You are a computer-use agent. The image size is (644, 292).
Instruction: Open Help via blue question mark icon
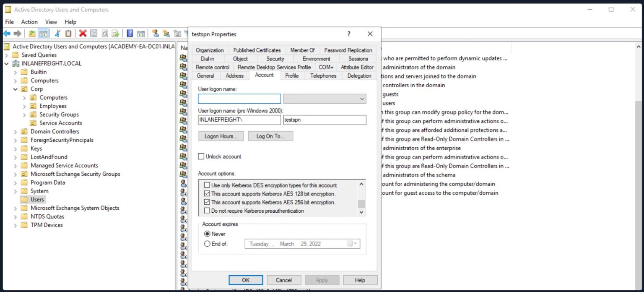pos(130,34)
